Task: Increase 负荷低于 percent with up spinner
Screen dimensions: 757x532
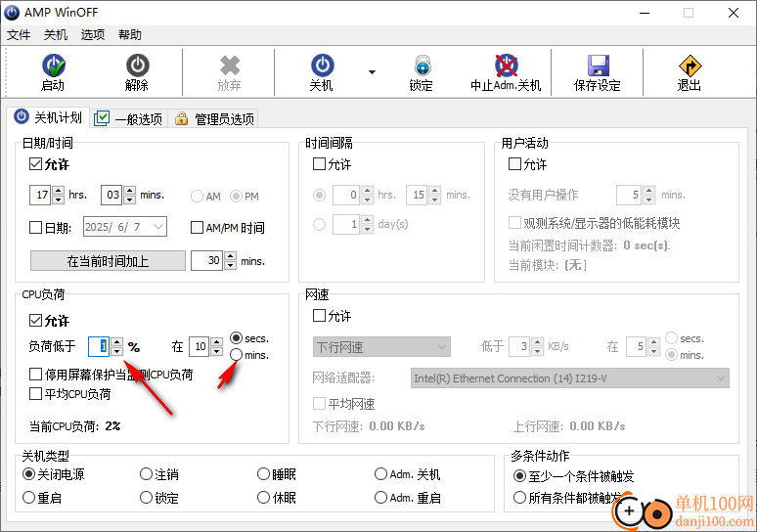Action: [x=116, y=342]
